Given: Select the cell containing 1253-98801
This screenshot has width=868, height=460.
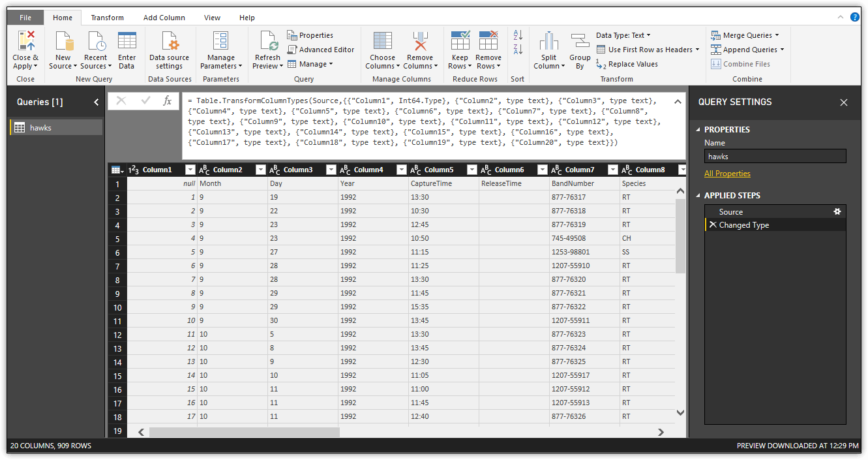Looking at the screenshot, I should 584,252.
